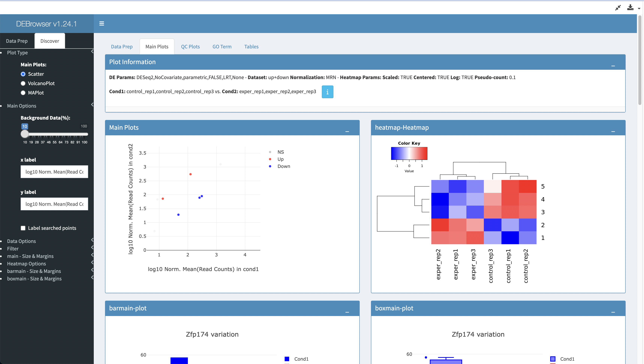Collapse the Plot Information panel
The image size is (644, 364).
[613, 66]
